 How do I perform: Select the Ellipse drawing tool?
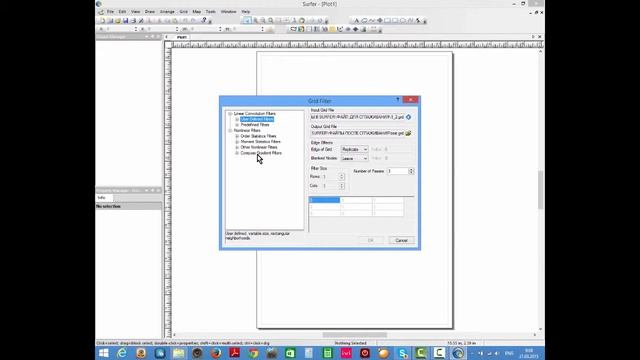click(403, 20)
